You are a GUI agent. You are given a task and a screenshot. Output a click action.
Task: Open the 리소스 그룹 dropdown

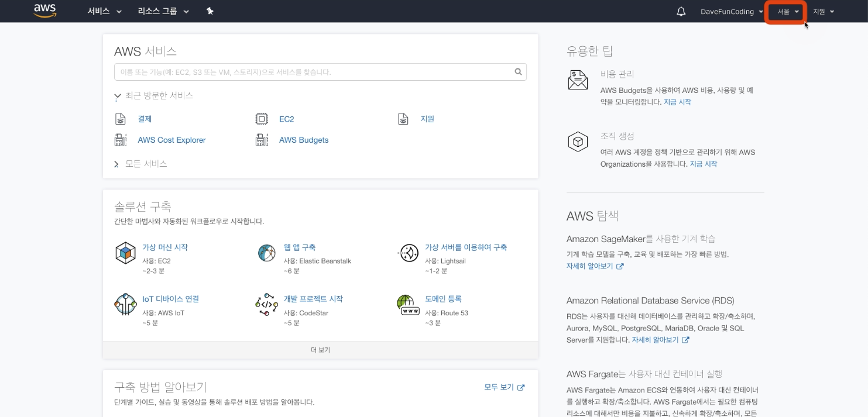tap(164, 11)
